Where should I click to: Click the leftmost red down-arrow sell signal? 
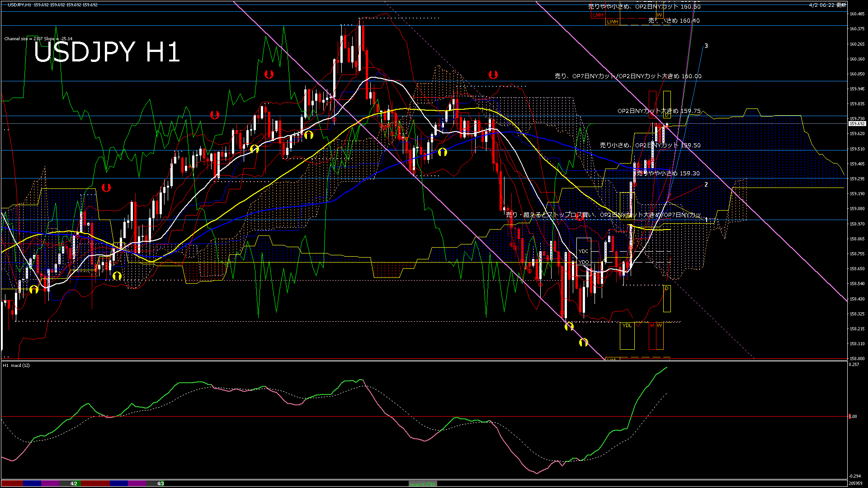[106, 188]
